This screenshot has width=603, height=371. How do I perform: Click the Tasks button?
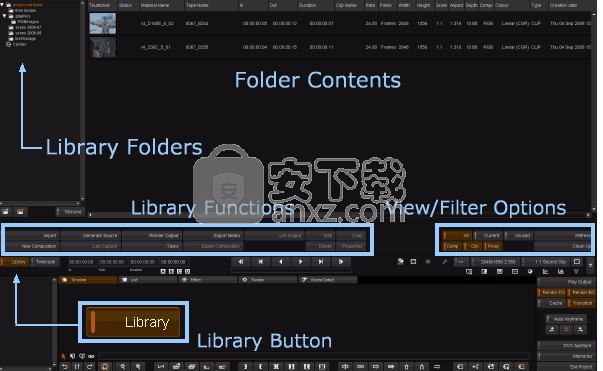(152, 246)
